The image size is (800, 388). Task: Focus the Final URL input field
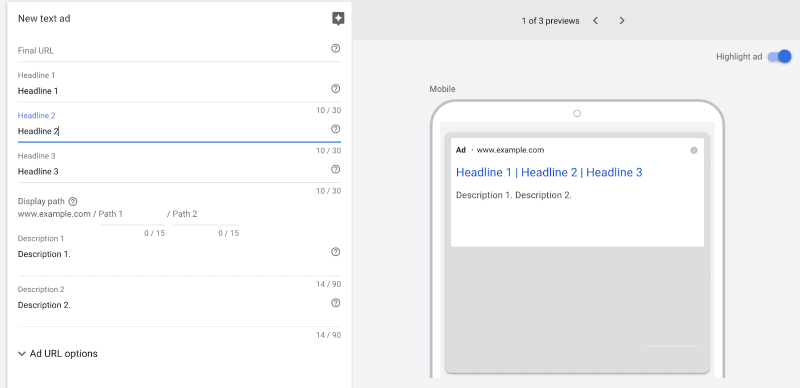click(179, 51)
